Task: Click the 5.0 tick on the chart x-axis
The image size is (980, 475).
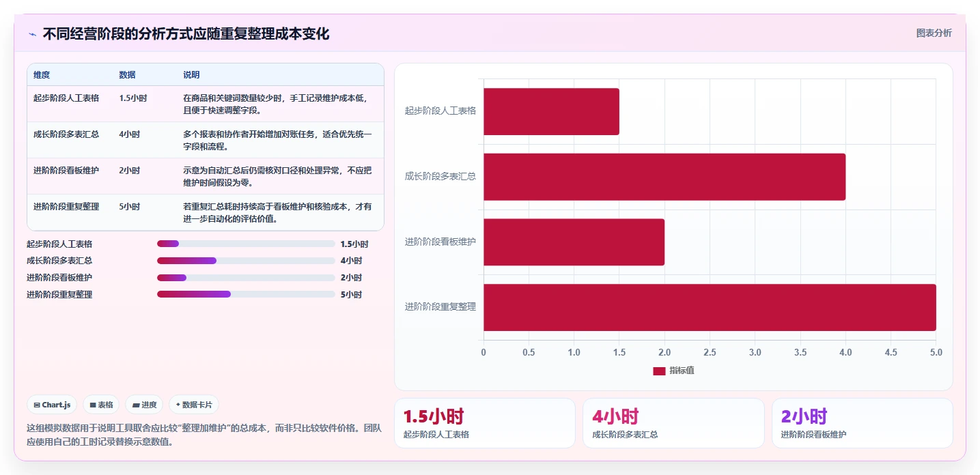Action: 936,353
